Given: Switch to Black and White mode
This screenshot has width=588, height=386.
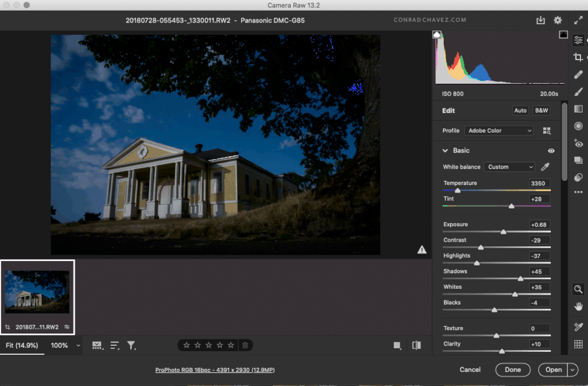Looking at the screenshot, I should point(541,110).
